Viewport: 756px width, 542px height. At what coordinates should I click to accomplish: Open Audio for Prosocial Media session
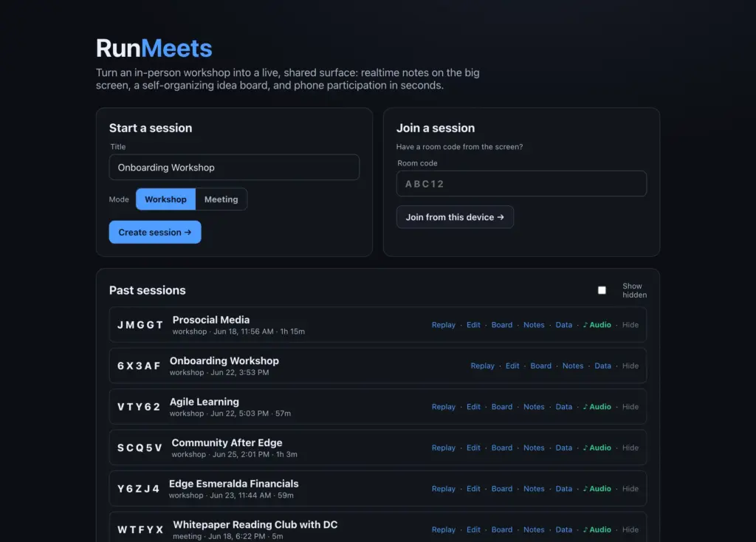pyautogui.click(x=597, y=325)
